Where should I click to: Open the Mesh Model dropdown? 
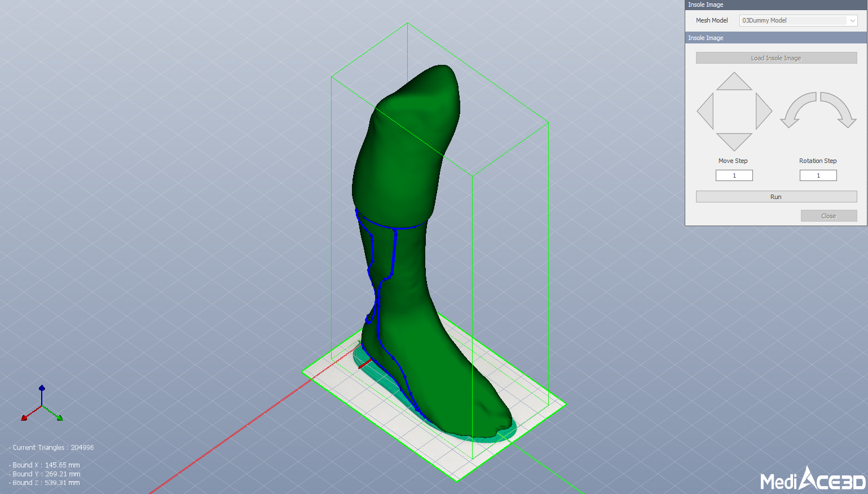[x=797, y=20]
